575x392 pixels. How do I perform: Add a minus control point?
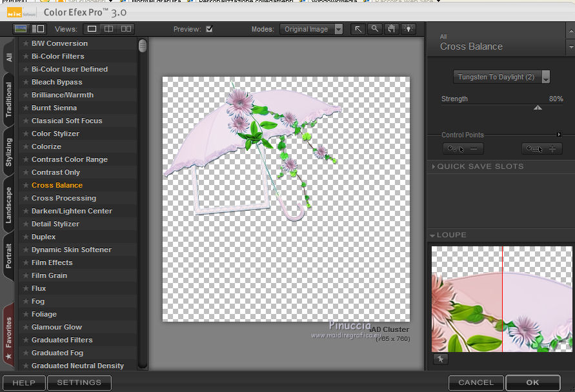click(463, 149)
